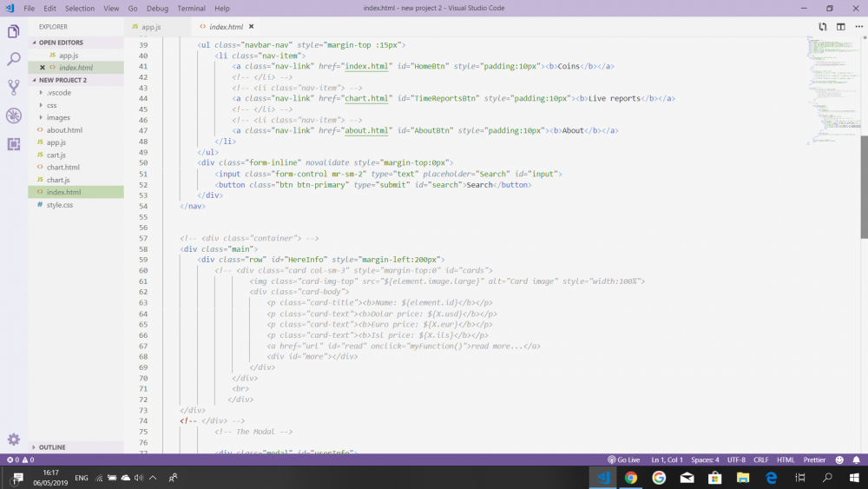The width and height of the screenshot is (868, 489).
Task: Open the View menu
Action: (111, 9)
